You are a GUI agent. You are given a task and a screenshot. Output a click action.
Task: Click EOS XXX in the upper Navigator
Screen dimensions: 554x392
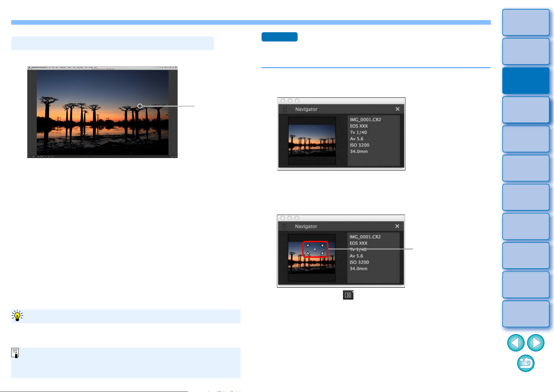[359, 126]
